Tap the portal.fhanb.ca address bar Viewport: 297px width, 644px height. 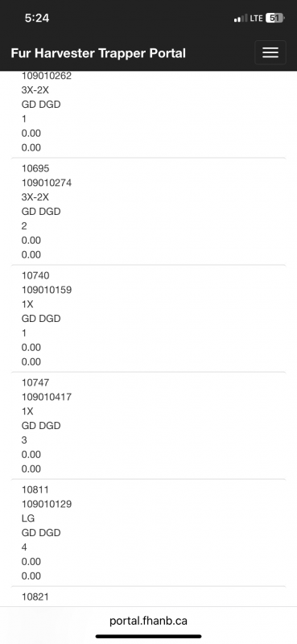148,621
